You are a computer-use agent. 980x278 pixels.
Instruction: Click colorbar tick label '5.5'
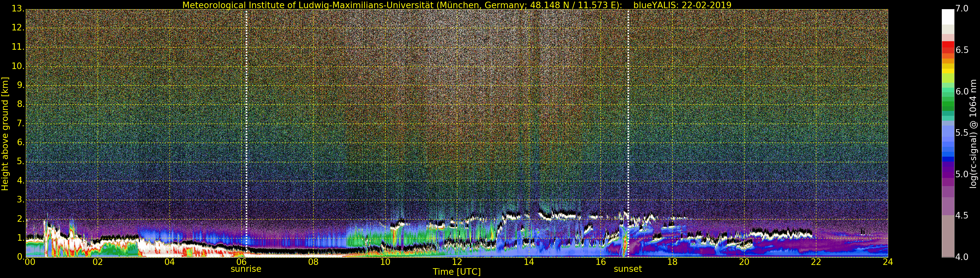(962, 133)
